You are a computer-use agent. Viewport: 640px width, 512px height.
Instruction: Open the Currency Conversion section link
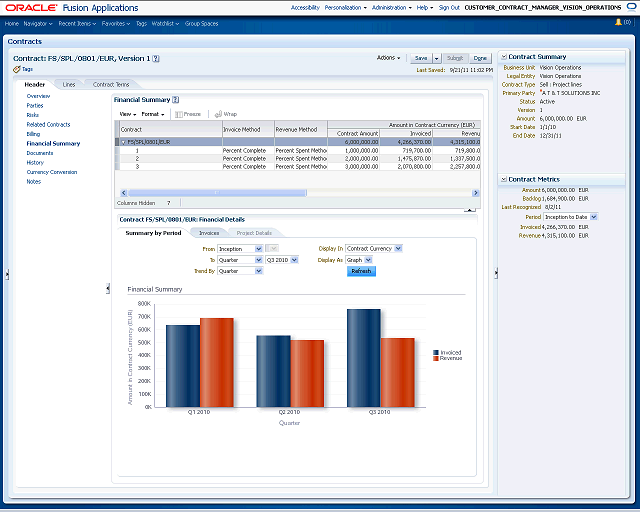point(52,172)
